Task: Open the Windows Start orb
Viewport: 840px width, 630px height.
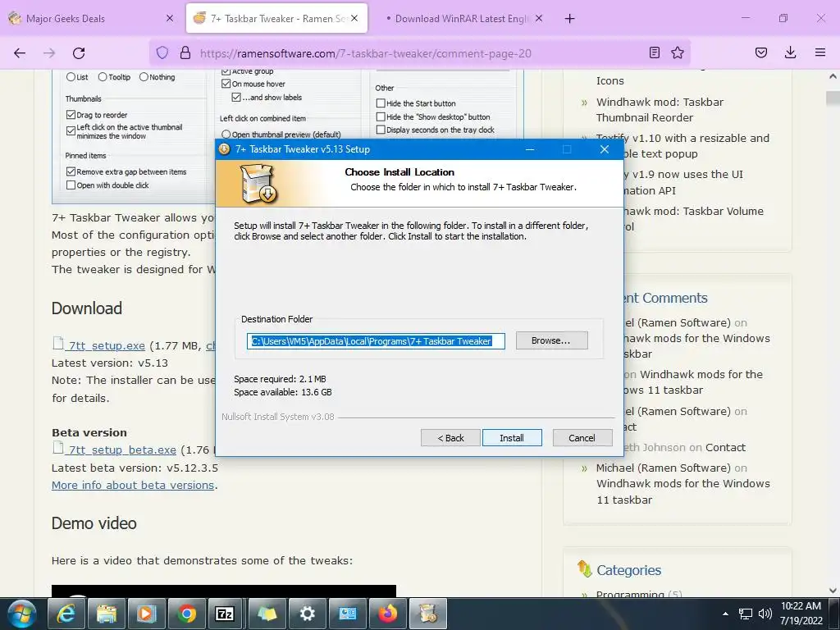Action: (21, 614)
